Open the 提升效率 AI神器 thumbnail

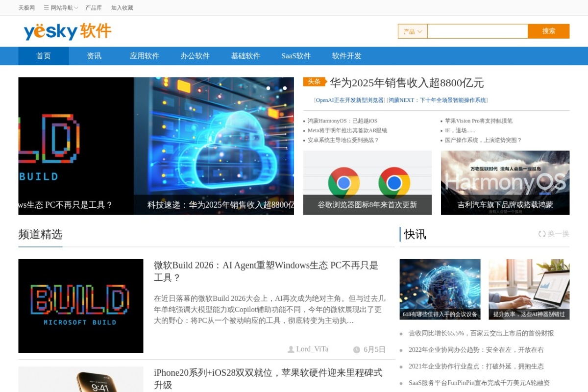pyautogui.click(x=529, y=289)
